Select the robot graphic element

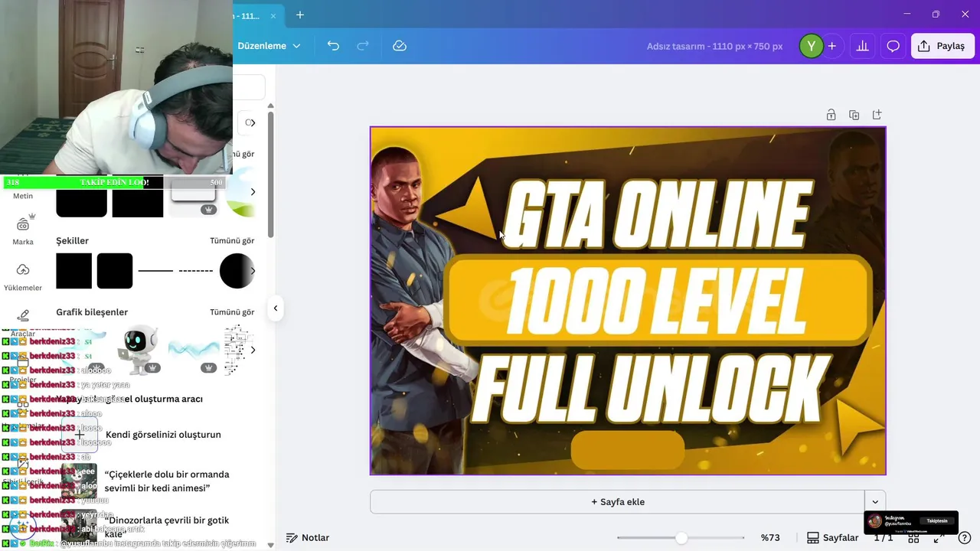tap(139, 350)
